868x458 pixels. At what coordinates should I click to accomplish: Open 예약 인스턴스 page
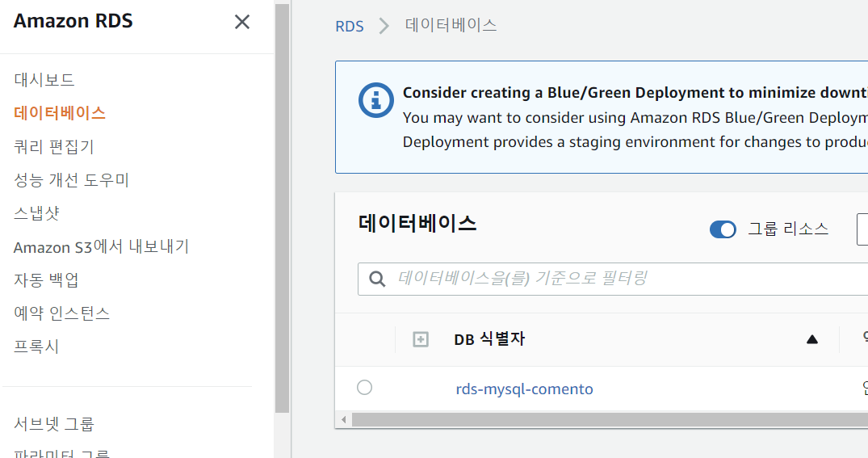coord(62,313)
